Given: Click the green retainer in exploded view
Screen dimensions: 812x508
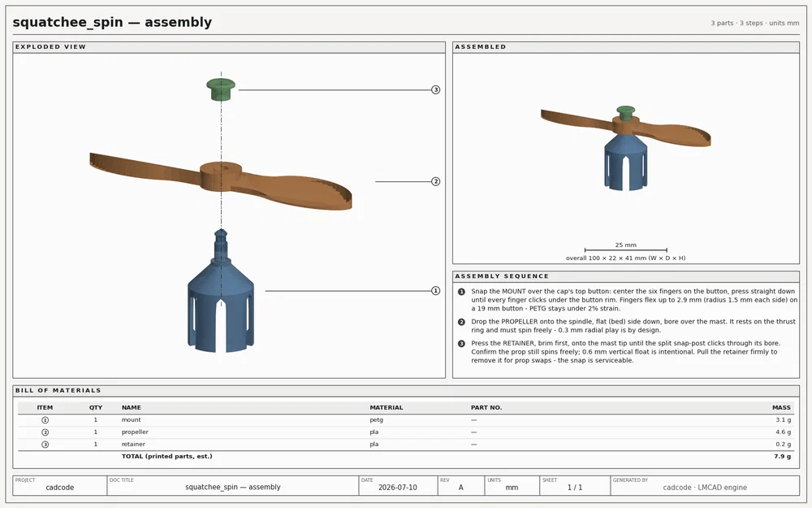Looking at the screenshot, I should (221, 89).
